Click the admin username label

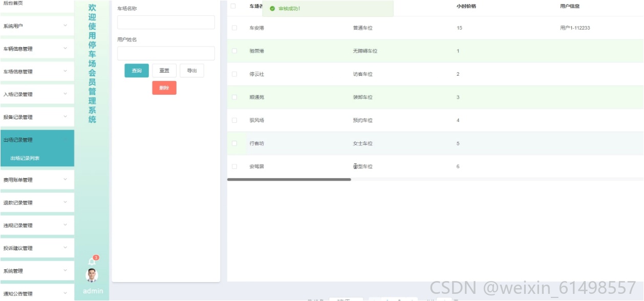[x=93, y=291]
